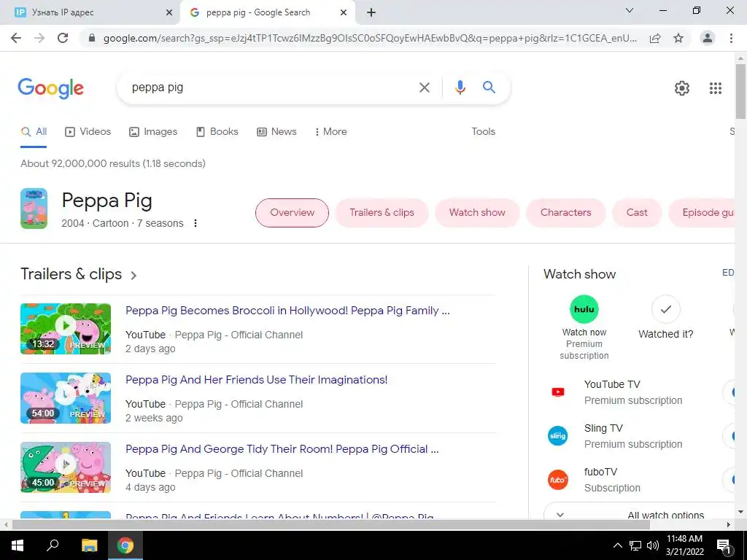Screen dimensions: 747x560
Task: Open Peppa Pig Becomes Broccoli in Hollywood link
Action: (x=287, y=311)
